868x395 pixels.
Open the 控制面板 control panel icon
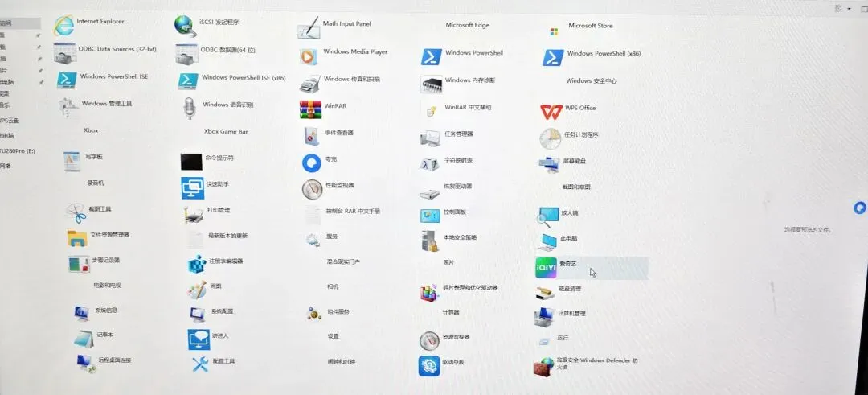(x=430, y=216)
